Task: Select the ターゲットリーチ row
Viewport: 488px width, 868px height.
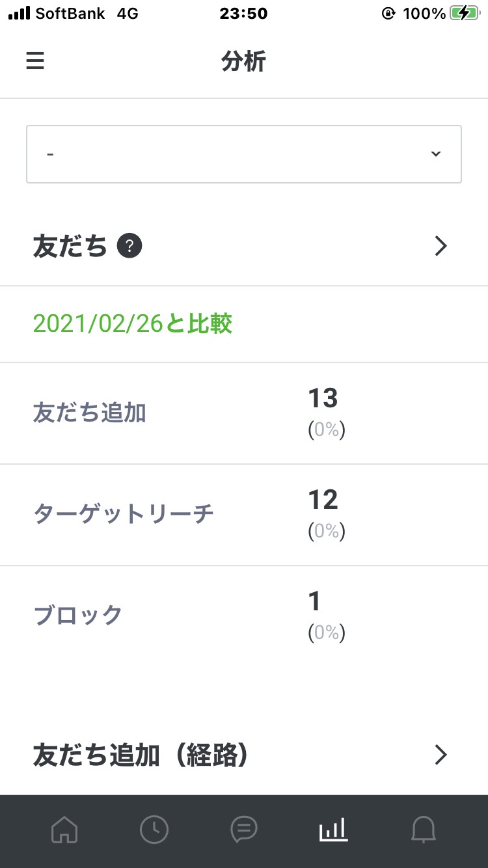Action: 244,515
